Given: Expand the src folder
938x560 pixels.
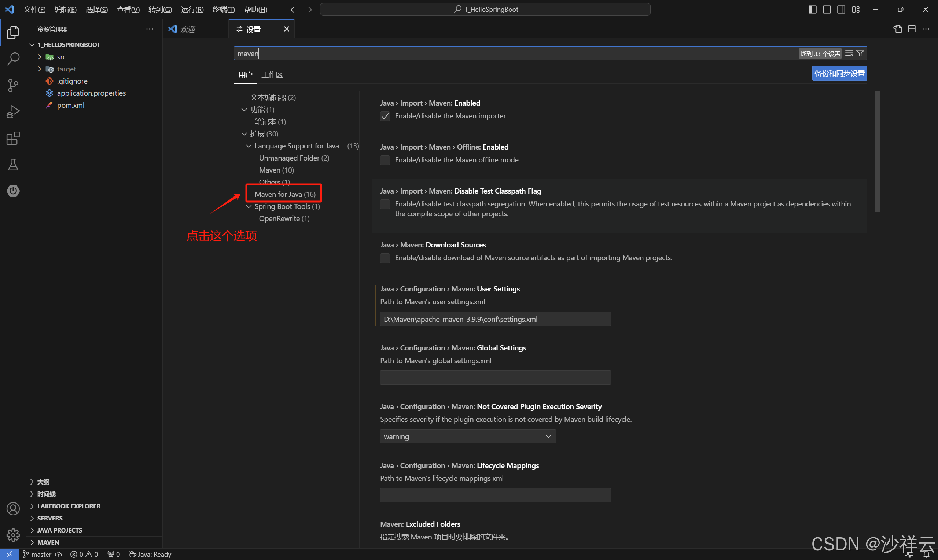Looking at the screenshot, I should point(39,56).
